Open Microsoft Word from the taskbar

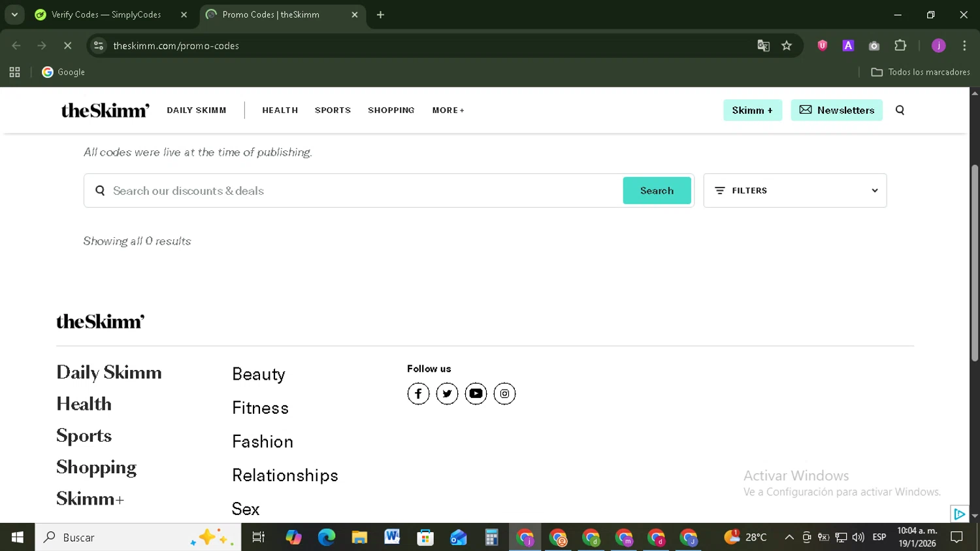pos(392,537)
